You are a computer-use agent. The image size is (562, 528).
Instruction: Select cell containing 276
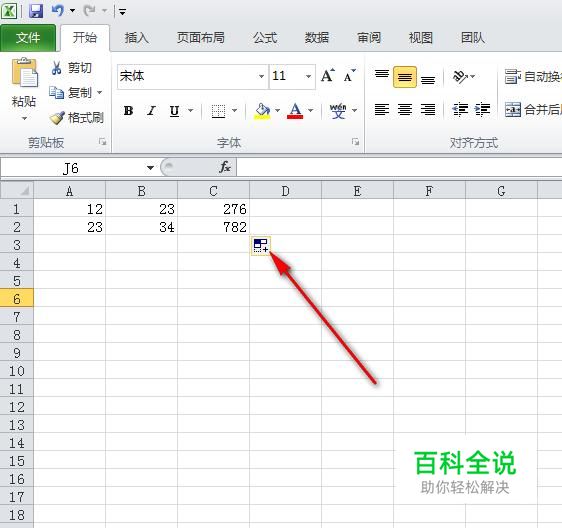(x=214, y=209)
